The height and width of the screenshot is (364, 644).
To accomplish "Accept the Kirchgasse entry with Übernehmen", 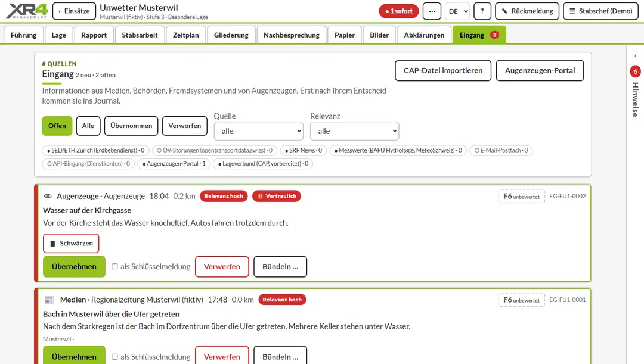I will [x=74, y=267].
